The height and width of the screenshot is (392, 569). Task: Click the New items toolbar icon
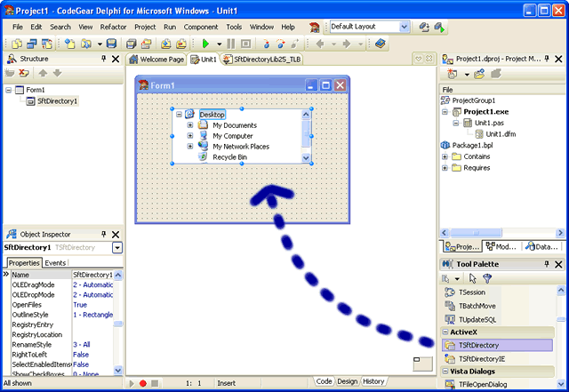69,44
